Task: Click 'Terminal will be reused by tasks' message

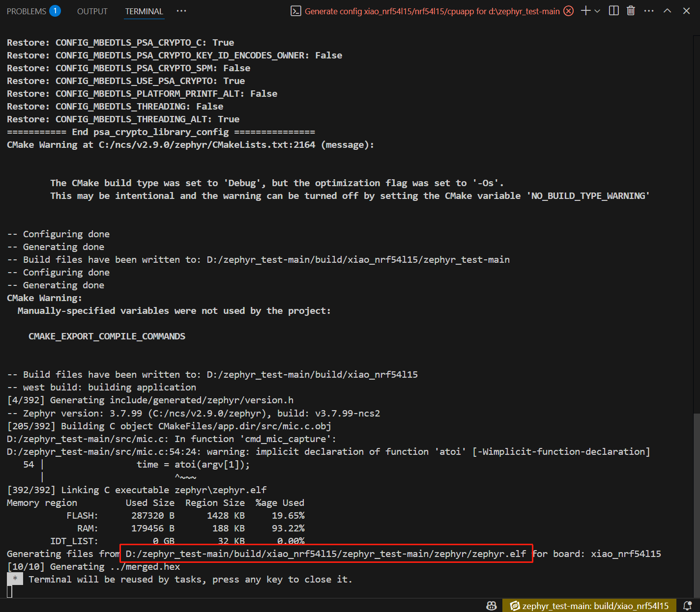Action: point(190,580)
